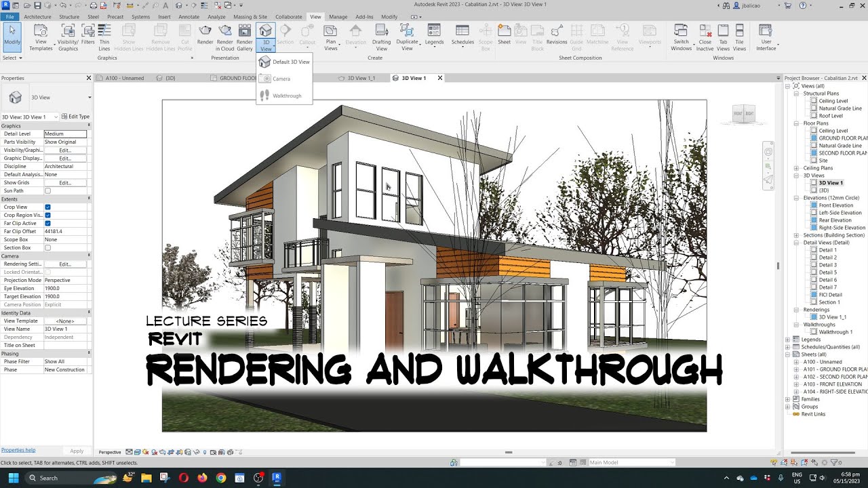Open View Templates tool
This screenshot has height=488, width=868.
tap(41, 37)
